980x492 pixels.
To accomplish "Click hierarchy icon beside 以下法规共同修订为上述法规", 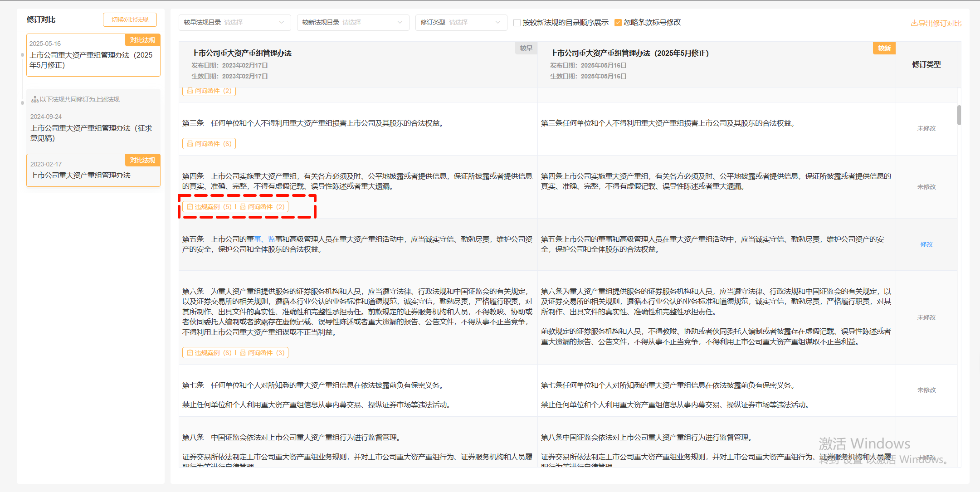I will coord(34,99).
